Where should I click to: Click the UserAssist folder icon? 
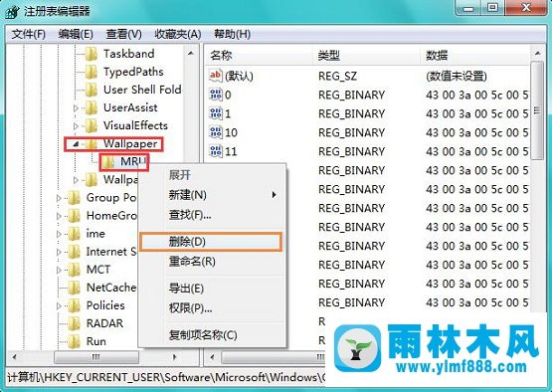(x=92, y=107)
